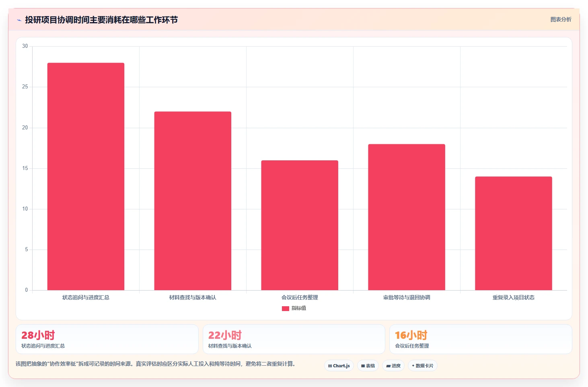Image resolution: width=588 pixels, height=387 pixels.
Task: Click the 数据卡片 tag chip
Action: pyautogui.click(x=423, y=366)
